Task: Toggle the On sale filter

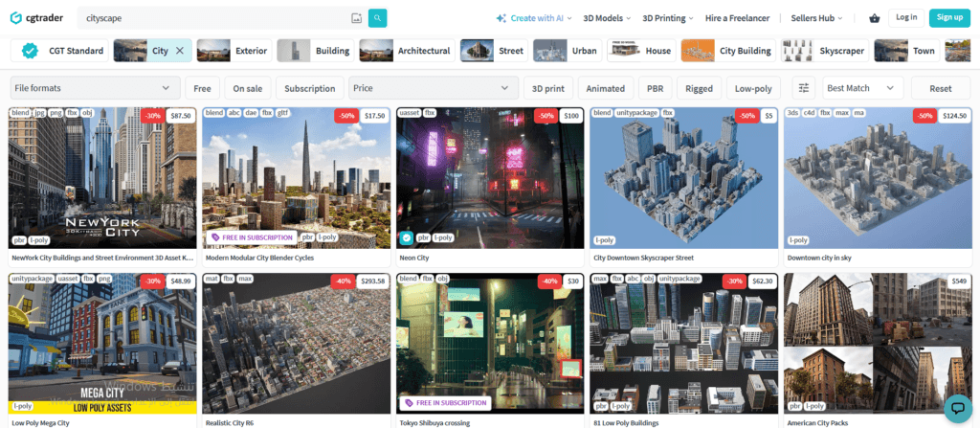Action: tap(248, 88)
